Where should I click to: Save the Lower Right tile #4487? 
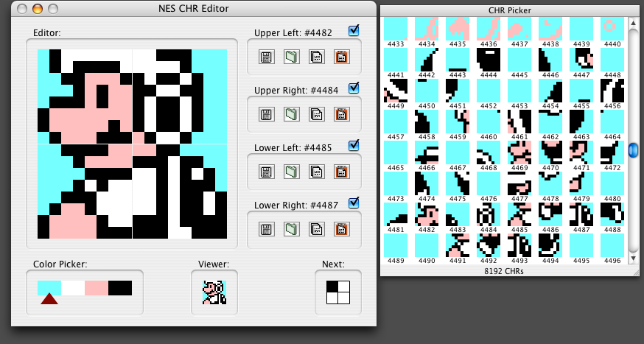coord(267,230)
